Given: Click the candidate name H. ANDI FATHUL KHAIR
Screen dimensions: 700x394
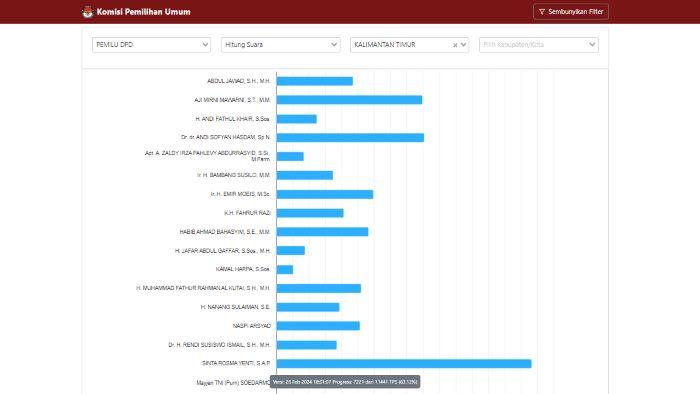Looking at the screenshot, I should pos(233,119).
